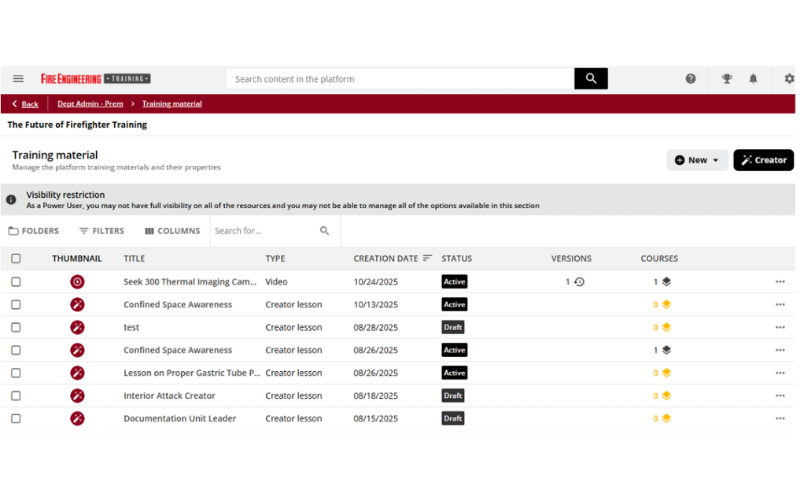800x500 pixels.
Task: Open the settings gear icon
Action: (789, 79)
